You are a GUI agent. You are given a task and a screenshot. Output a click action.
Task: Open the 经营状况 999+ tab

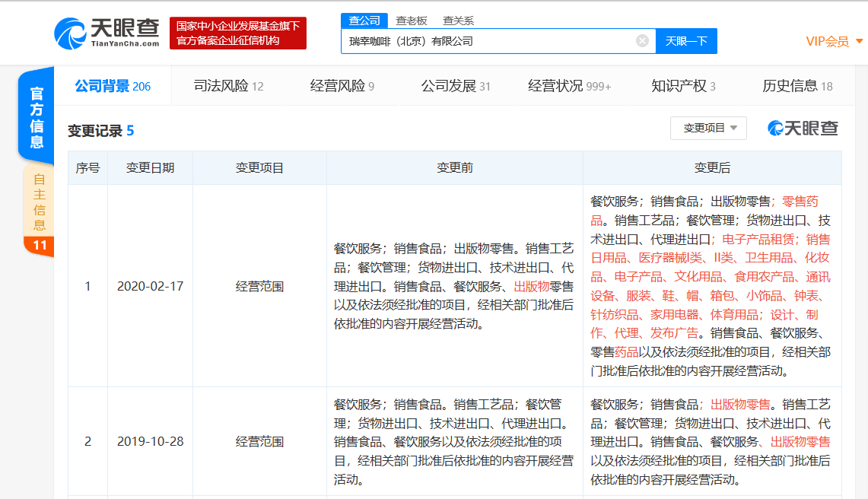[569, 86]
